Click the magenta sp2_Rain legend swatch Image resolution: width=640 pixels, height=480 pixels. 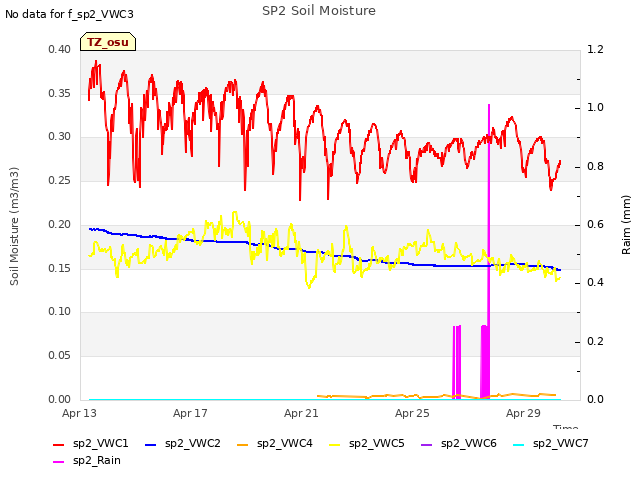click(x=59, y=462)
